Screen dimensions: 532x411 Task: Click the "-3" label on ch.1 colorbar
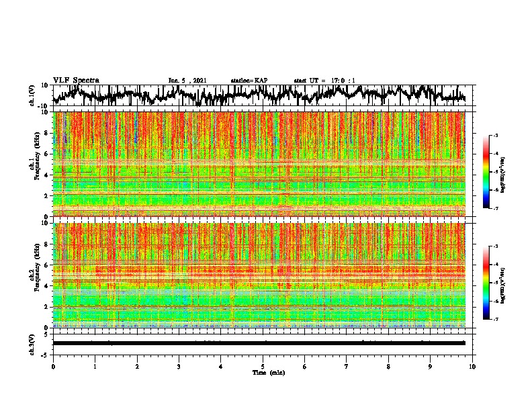click(496, 136)
